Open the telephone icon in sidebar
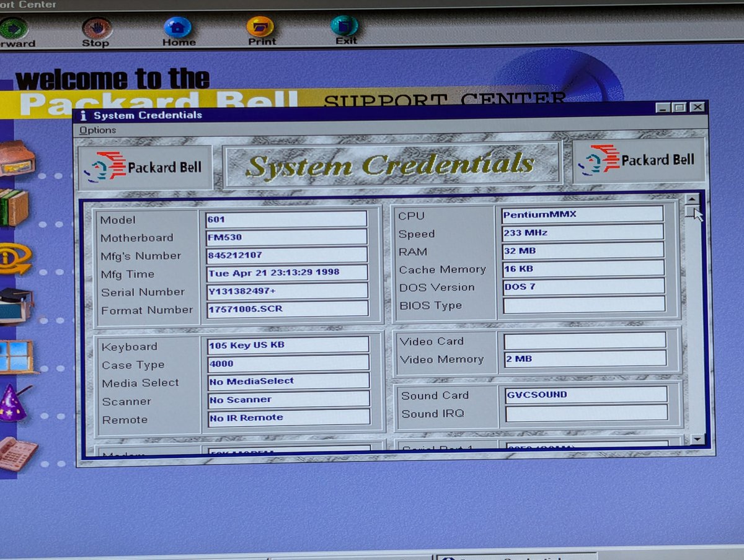The height and width of the screenshot is (560, 744). (17, 453)
